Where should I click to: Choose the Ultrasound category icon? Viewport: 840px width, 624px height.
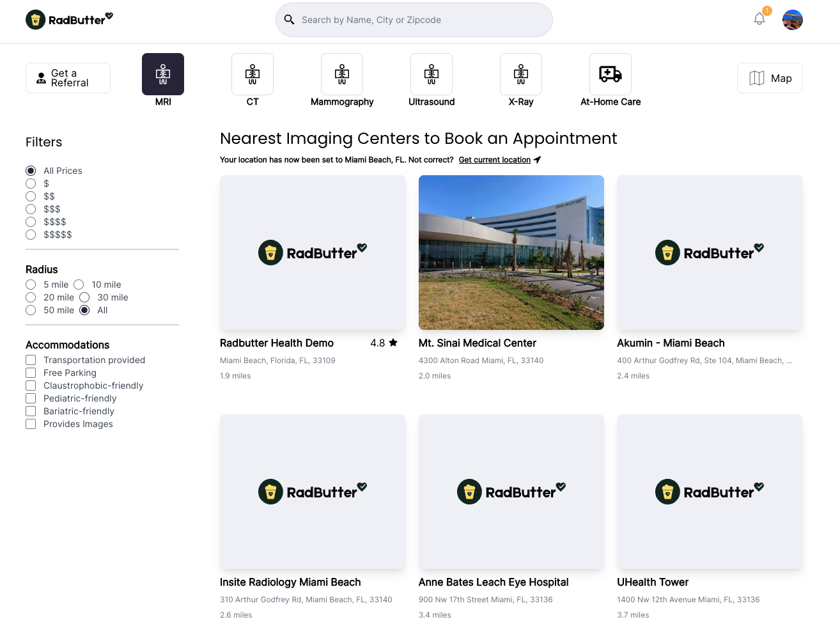point(432,74)
